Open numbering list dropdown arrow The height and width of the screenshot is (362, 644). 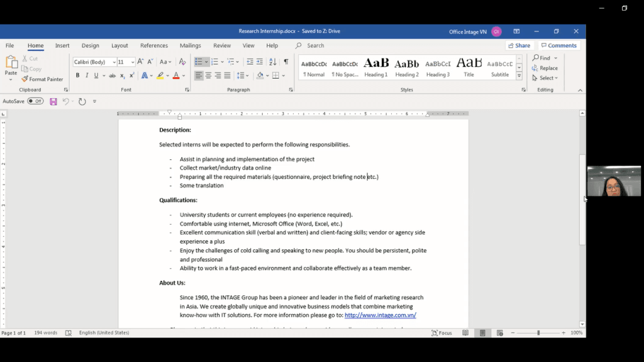[x=222, y=62]
